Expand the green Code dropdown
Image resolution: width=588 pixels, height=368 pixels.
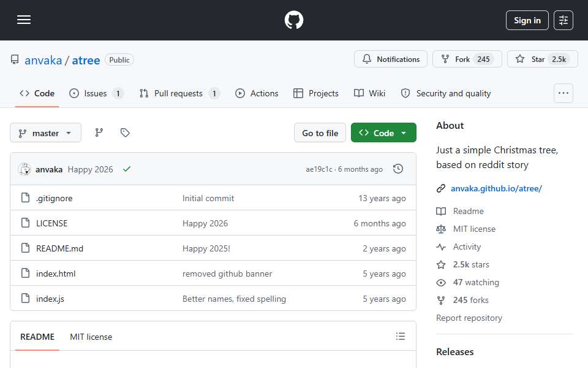pos(383,133)
